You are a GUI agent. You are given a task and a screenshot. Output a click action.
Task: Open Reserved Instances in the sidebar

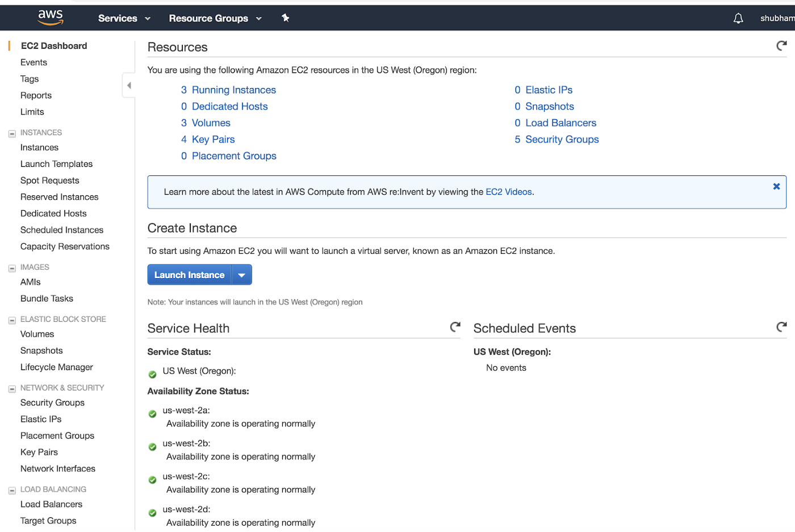pos(59,197)
